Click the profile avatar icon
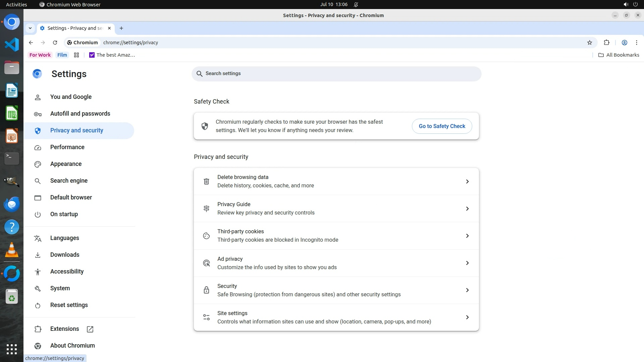Image resolution: width=644 pixels, height=362 pixels. click(x=624, y=43)
